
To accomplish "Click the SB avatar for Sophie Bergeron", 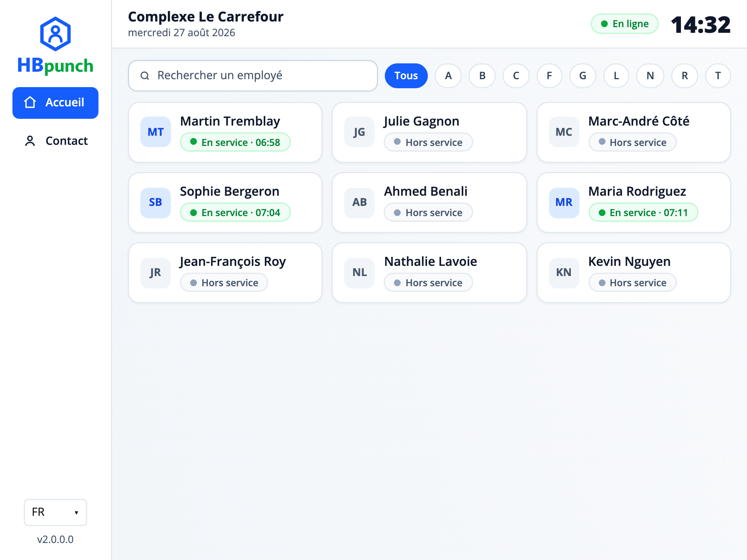I will pos(155,202).
